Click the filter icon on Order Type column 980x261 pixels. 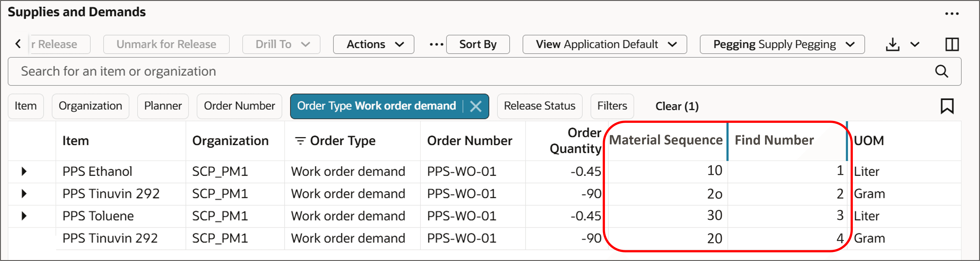click(x=300, y=141)
